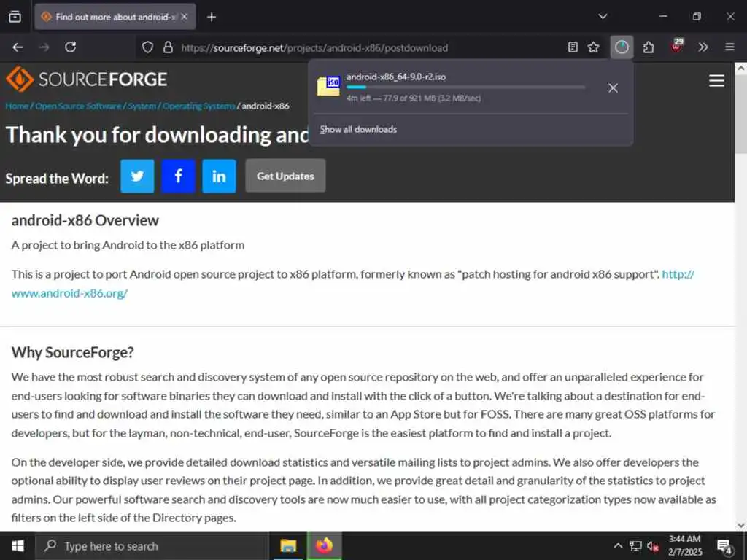Open SourceForge site hamburger menu

coord(716,80)
